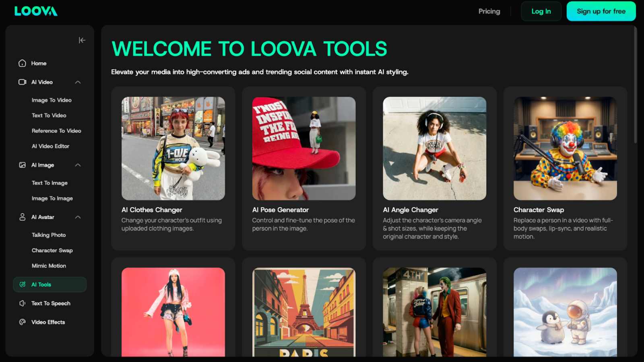The width and height of the screenshot is (644, 362).
Task: Click Sign up for free
Action: [601, 11]
